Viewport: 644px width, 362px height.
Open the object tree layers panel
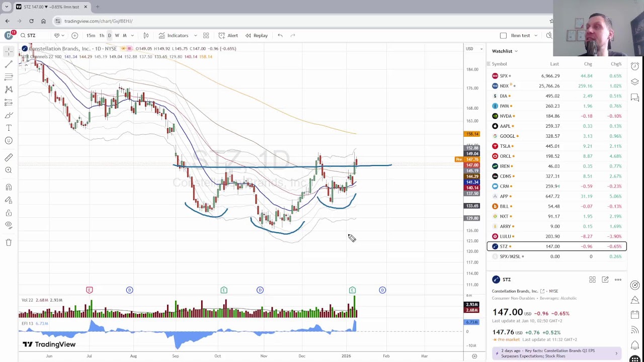click(x=635, y=82)
